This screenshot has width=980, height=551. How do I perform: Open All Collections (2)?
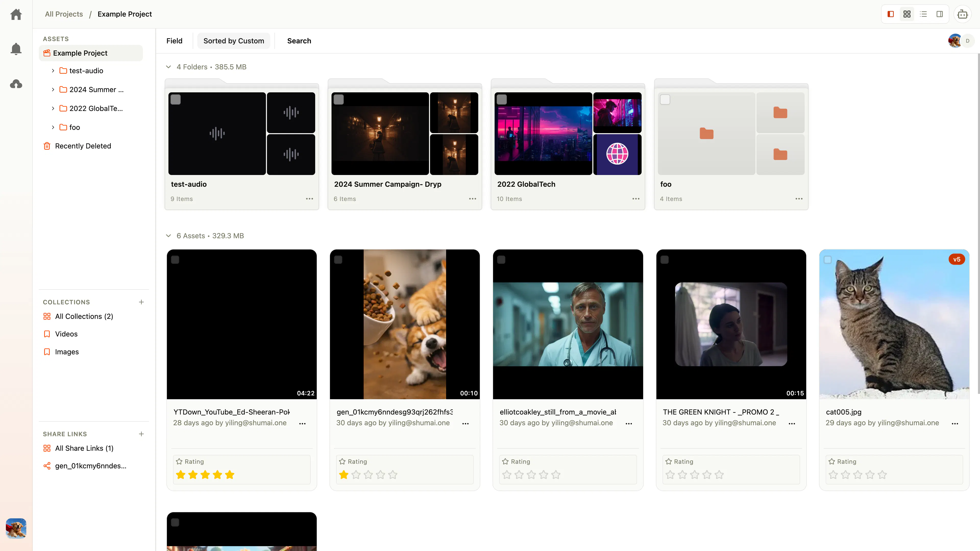78,316
